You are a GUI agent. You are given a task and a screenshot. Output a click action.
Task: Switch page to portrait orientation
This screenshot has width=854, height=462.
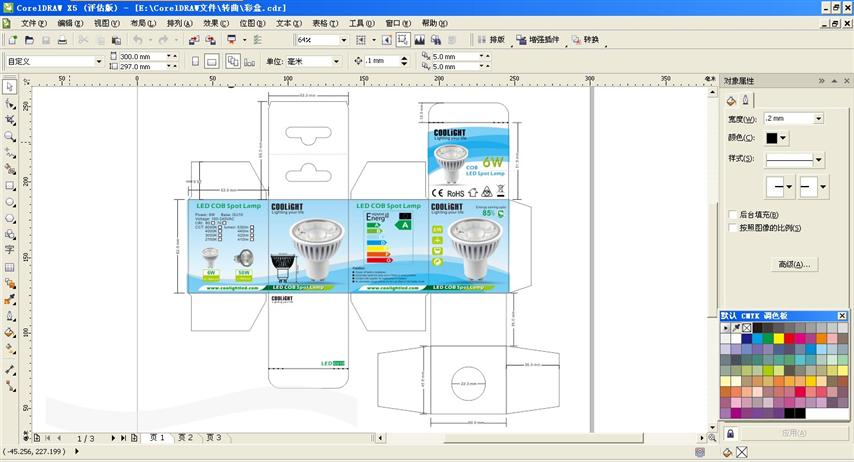(x=196, y=62)
